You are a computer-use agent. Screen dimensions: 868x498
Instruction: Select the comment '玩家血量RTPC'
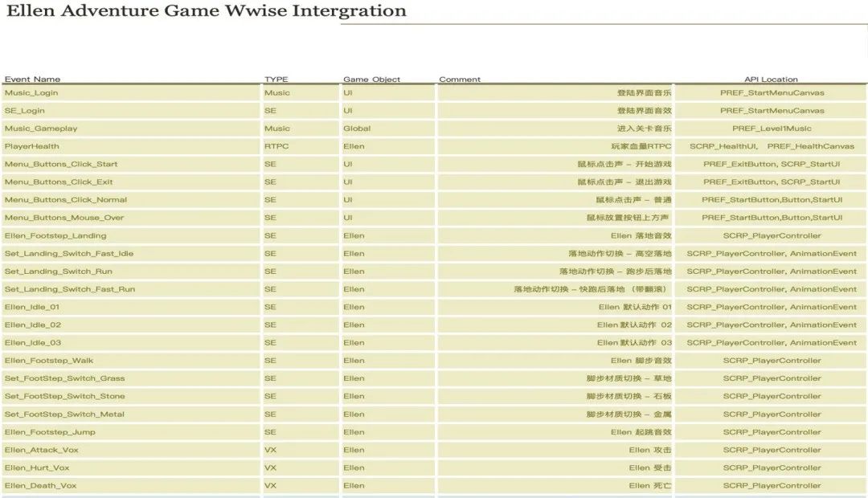pyautogui.click(x=641, y=146)
